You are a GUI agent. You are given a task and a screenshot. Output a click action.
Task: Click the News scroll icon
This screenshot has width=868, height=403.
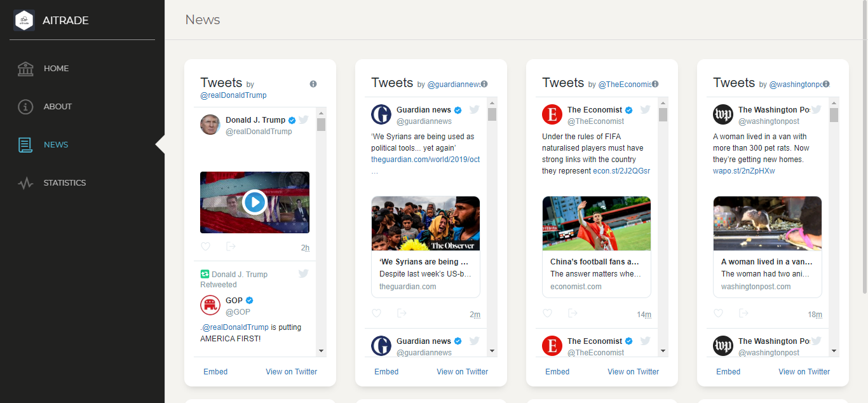point(25,145)
